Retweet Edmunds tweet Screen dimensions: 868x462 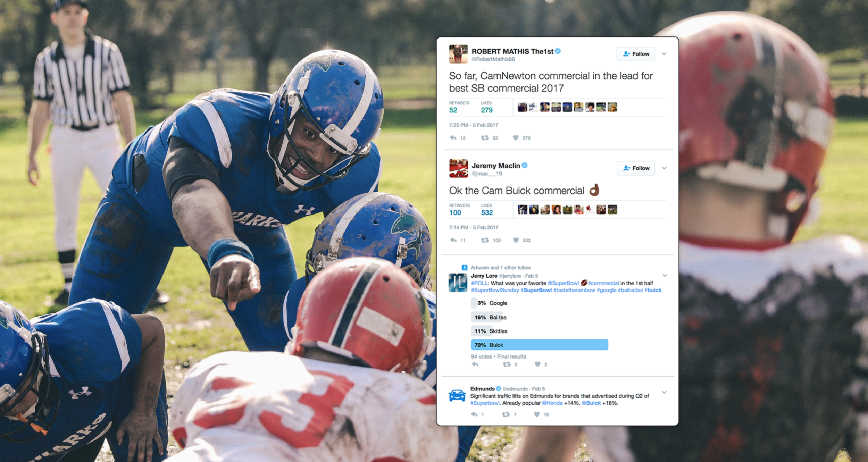pyautogui.click(x=506, y=414)
